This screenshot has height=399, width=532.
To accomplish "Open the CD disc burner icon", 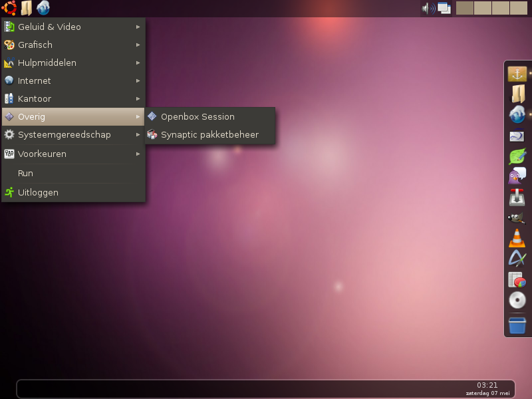I will pyautogui.click(x=517, y=301).
